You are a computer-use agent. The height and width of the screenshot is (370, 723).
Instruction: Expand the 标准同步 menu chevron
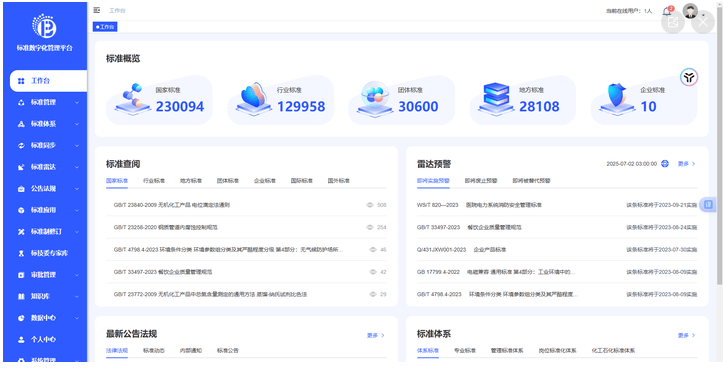pyautogui.click(x=77, y=145)
